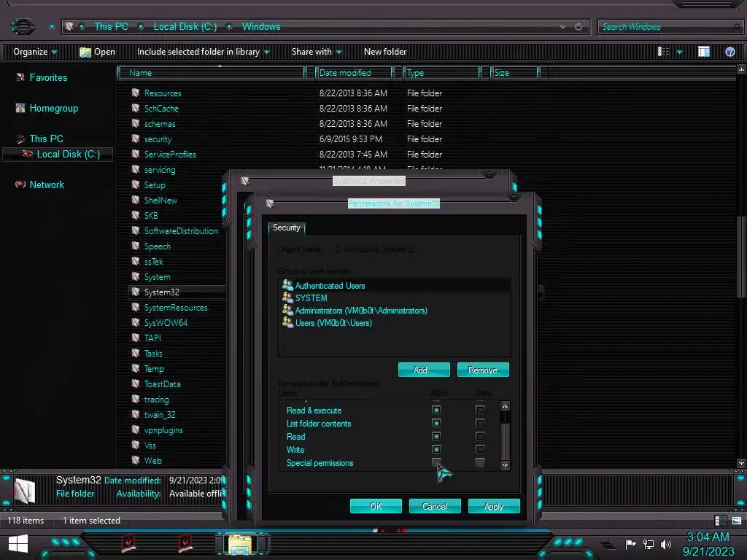Click the Cancel button

(435, 506)
